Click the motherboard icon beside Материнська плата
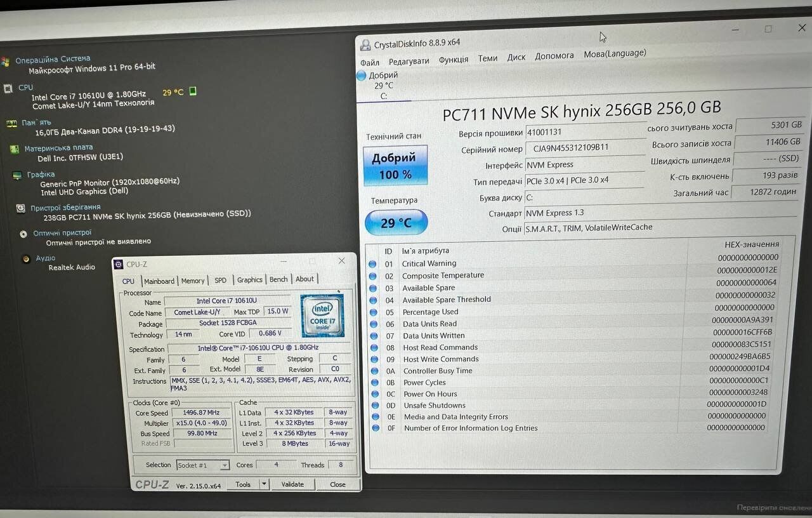 (x=14, y=149)
